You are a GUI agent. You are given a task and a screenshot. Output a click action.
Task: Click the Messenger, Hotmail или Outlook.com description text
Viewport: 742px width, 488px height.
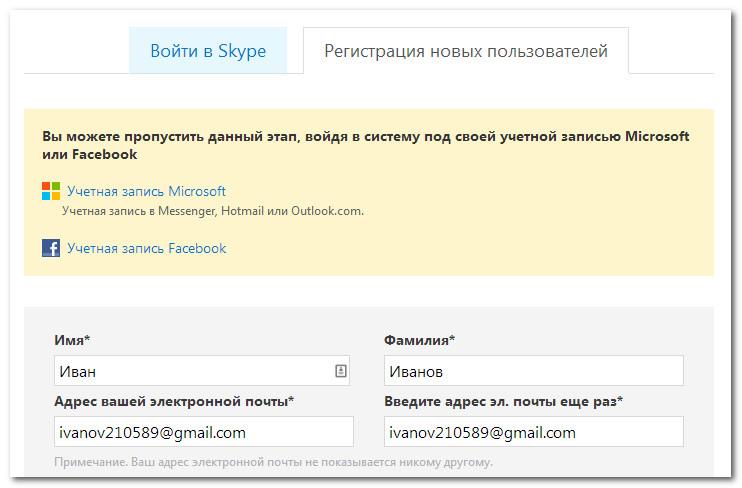tap(212, 211)
